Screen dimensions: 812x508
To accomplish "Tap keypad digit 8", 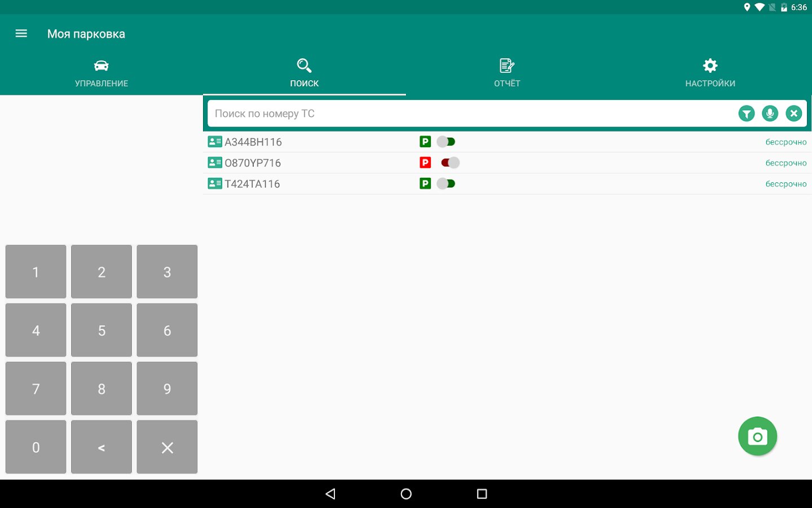I will (x=101, y=388).
